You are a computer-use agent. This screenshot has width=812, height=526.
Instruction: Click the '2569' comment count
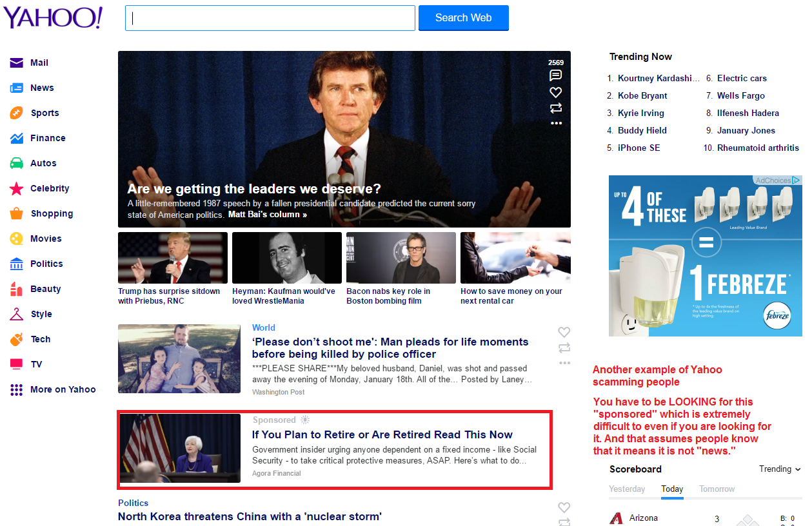pos(556,63)
